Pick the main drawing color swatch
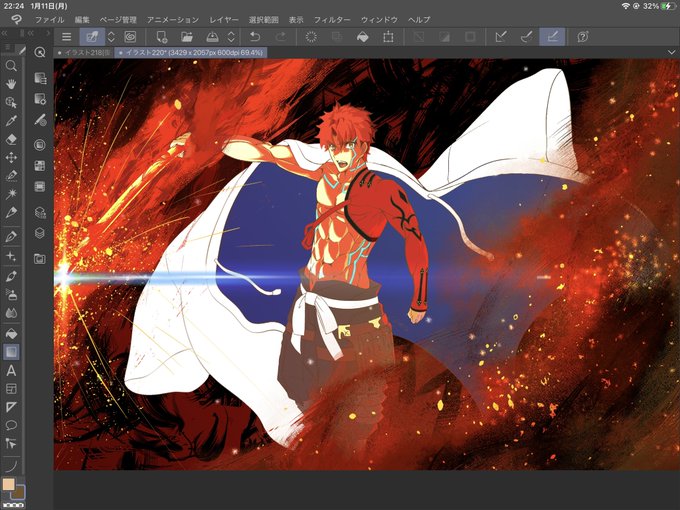The image size is (680, 510). (8, 484)
